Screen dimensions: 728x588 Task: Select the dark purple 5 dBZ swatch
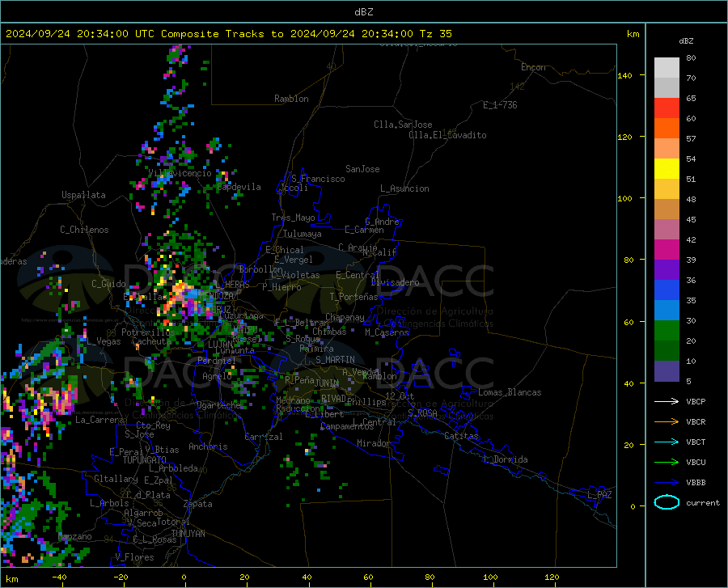[667, 371]
